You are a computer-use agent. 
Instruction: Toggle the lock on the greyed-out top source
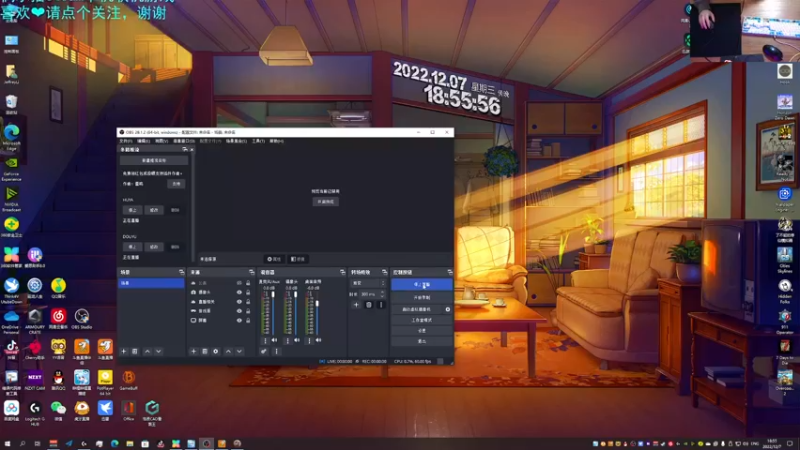tap(248, 283)
